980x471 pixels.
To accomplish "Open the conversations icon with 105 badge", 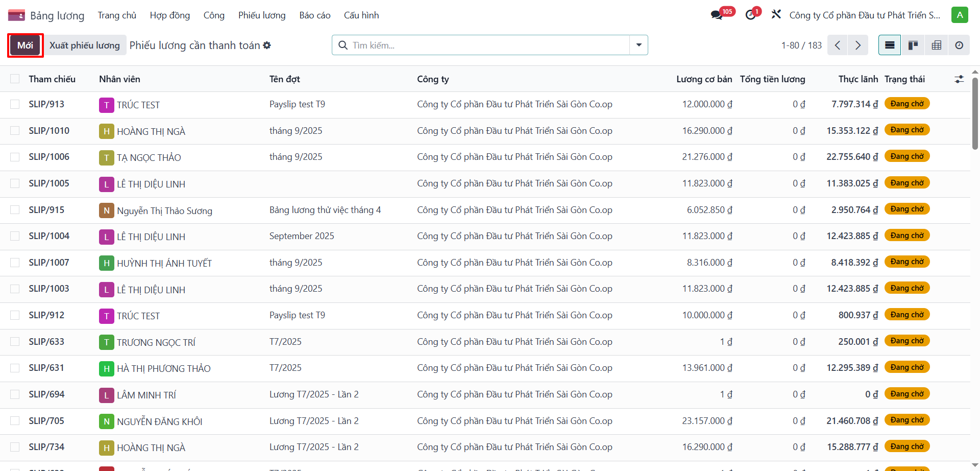I will (717, 15).
